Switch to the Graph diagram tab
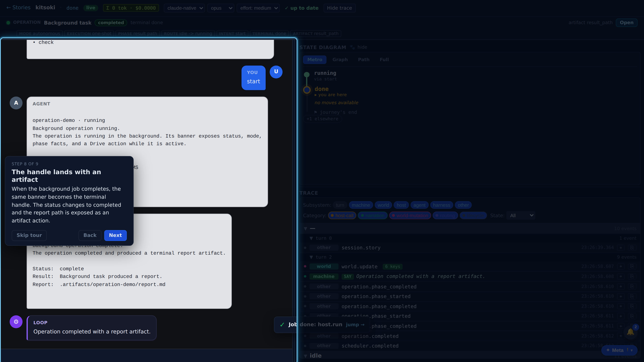 [x=340, y=60]
